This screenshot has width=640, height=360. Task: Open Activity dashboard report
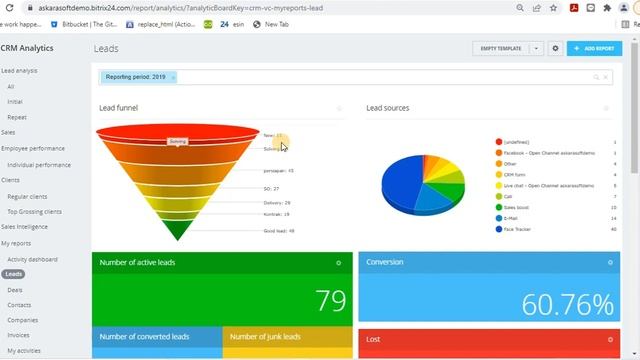(32, 259)
